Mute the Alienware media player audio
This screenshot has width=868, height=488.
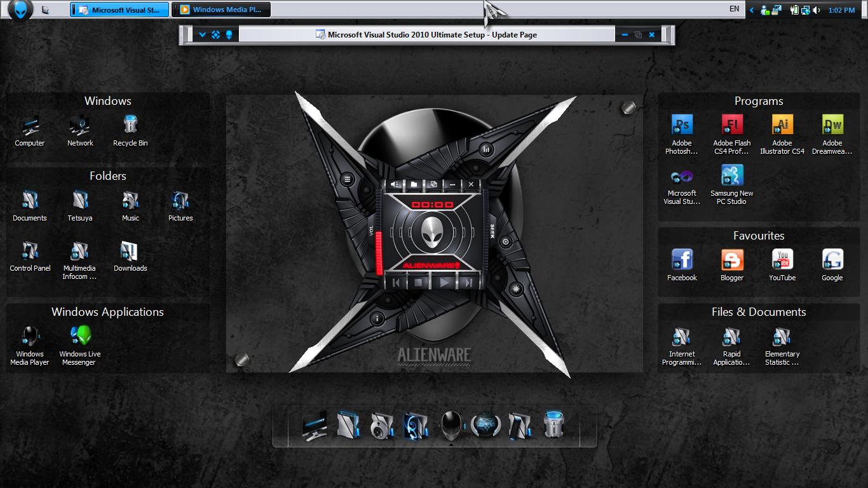pos(395,184)
